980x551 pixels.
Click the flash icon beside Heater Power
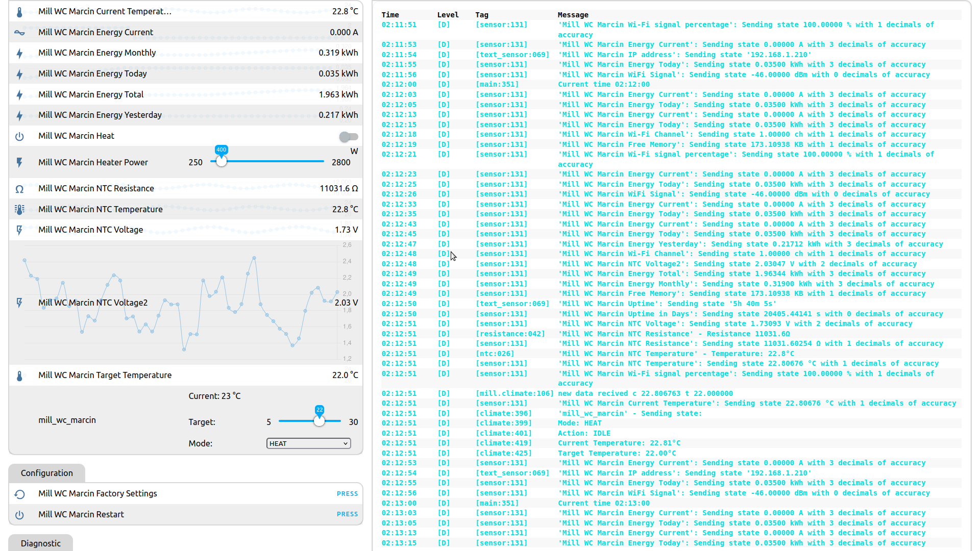pyautogui.click(x=19, y=162)
